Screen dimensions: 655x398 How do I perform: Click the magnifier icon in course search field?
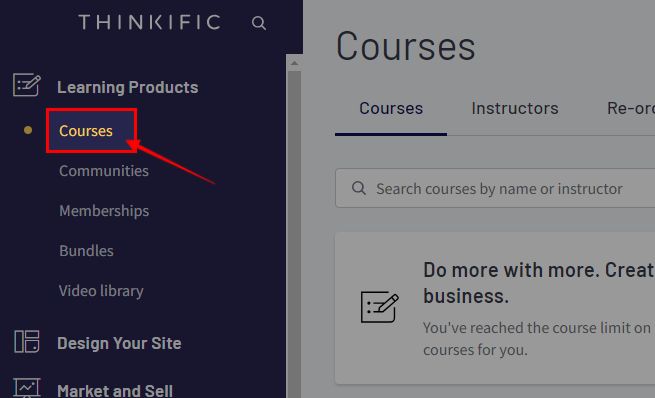click(x=359, y=188)
